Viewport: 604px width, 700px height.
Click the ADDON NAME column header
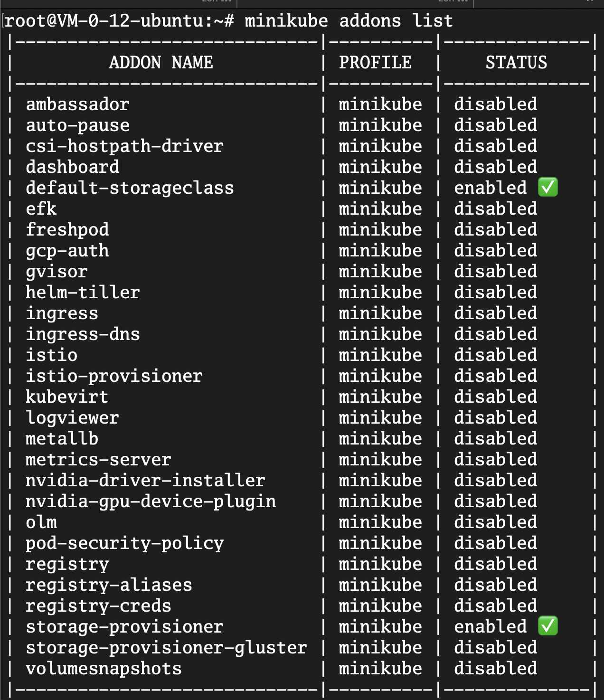(x=161, y=63)
